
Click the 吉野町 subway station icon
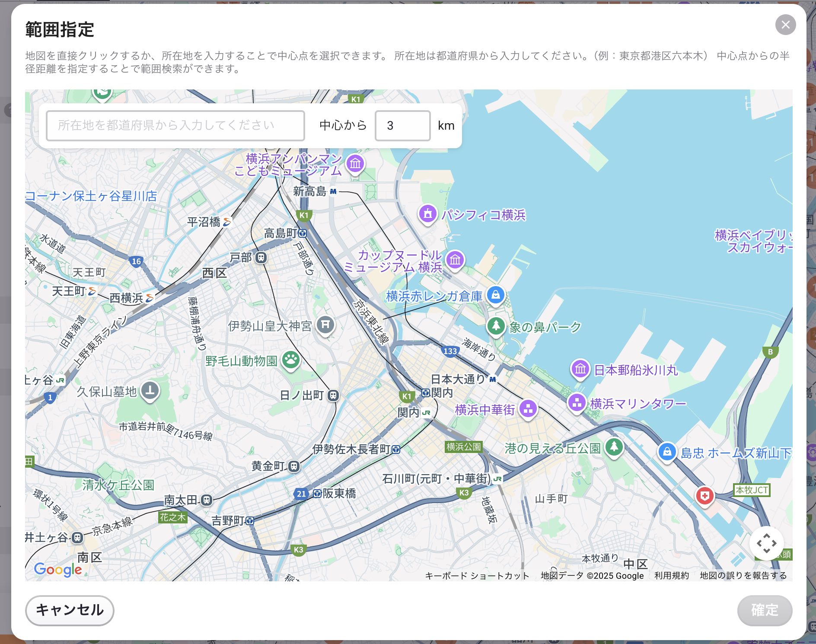(250, 521)
